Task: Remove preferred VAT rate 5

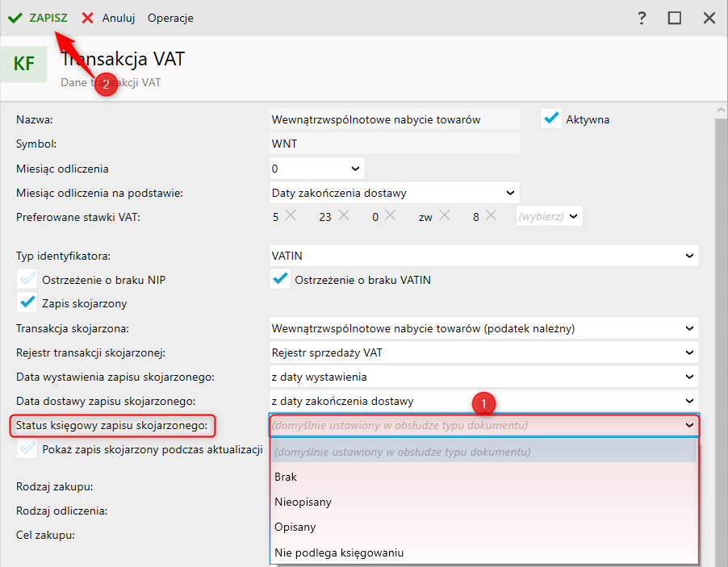Action: (x=291, y=215)
